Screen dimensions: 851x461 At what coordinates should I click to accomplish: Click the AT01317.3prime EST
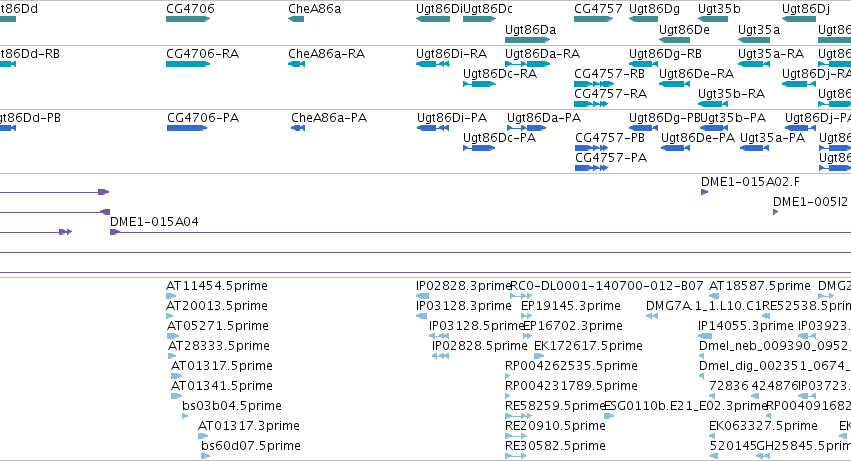point(203,436)
